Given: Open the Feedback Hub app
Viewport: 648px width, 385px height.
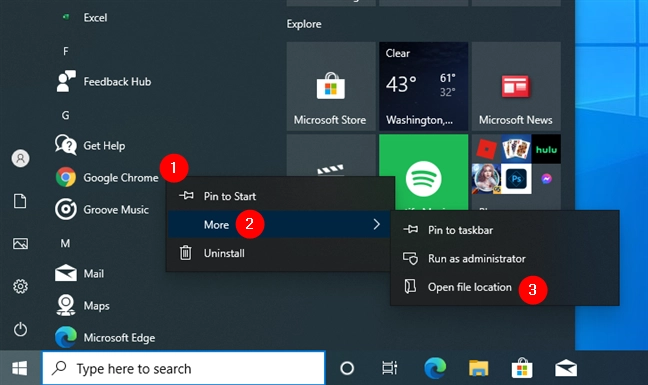Looking at the screenshot, I should 103,81.
